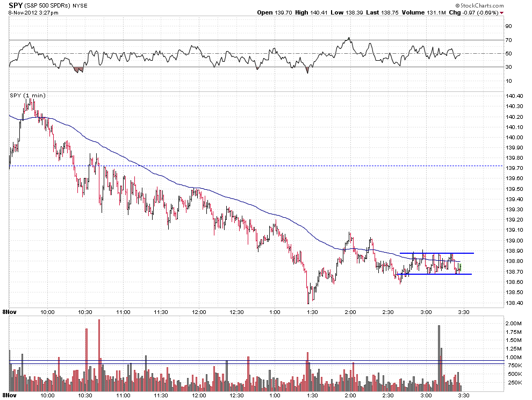Screen dimensions: 532x400
Task: Click the RSI 30 level label
Action: 508,67
